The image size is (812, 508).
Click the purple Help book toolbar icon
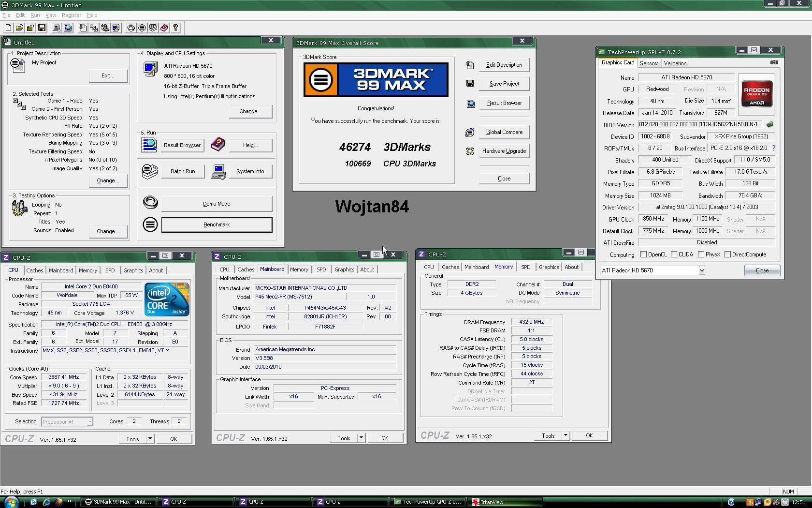point(164,28)
